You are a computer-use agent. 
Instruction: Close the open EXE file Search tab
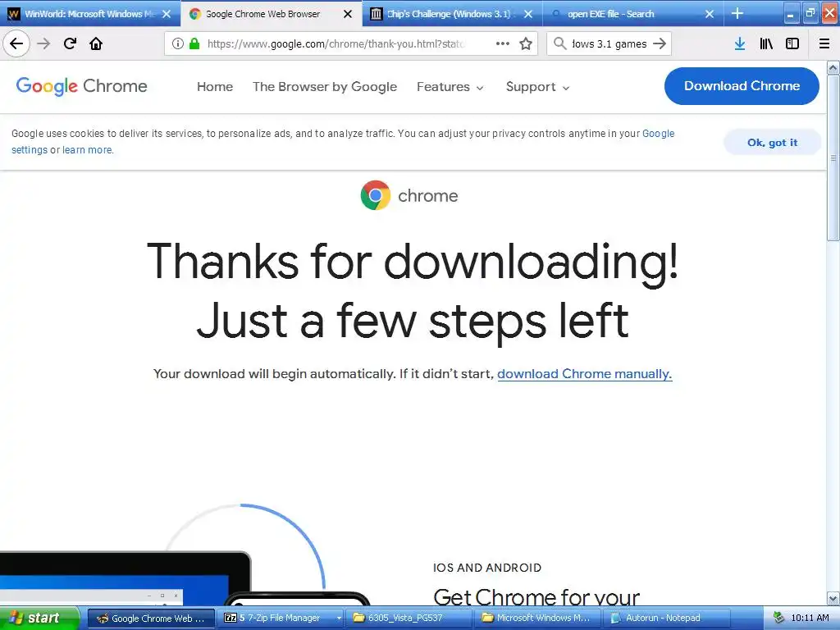click(710, 14)
